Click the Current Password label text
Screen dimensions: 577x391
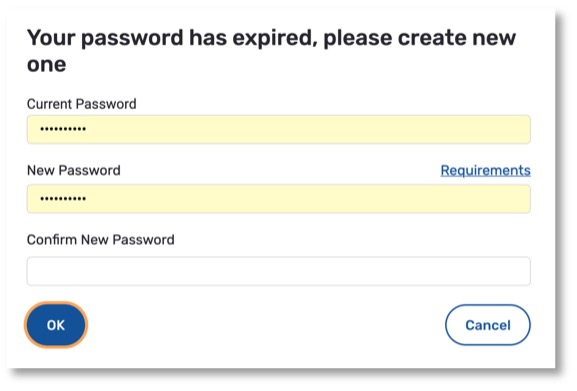81,104
